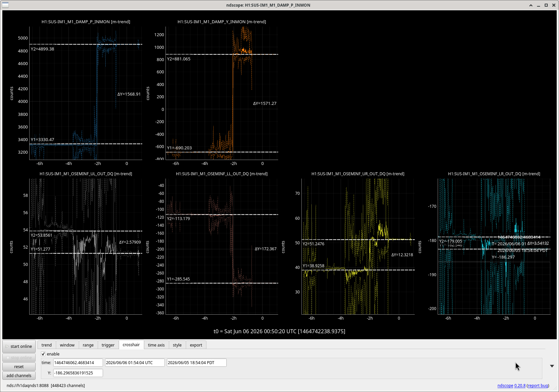Switch to the time axis tab
Screen dimensions: 559x392
point(156,345)
